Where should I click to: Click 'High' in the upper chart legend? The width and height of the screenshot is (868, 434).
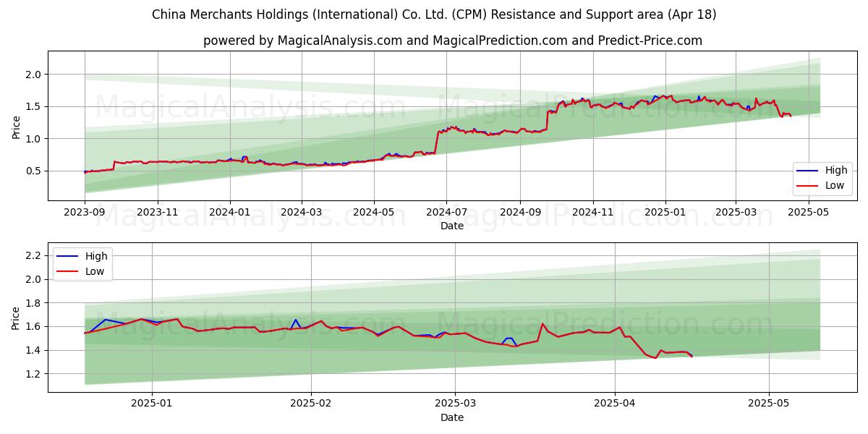point(836,171)
